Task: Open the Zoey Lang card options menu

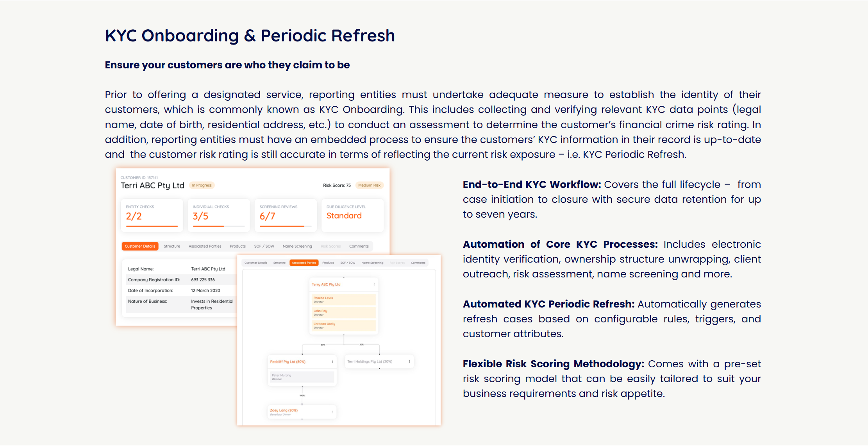Action: pyautogui.click(x=332, y=412)
